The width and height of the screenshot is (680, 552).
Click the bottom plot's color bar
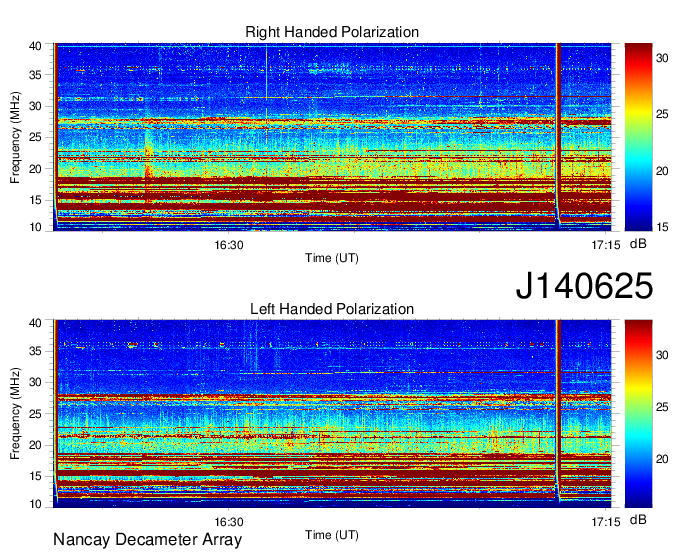[638, 414]
